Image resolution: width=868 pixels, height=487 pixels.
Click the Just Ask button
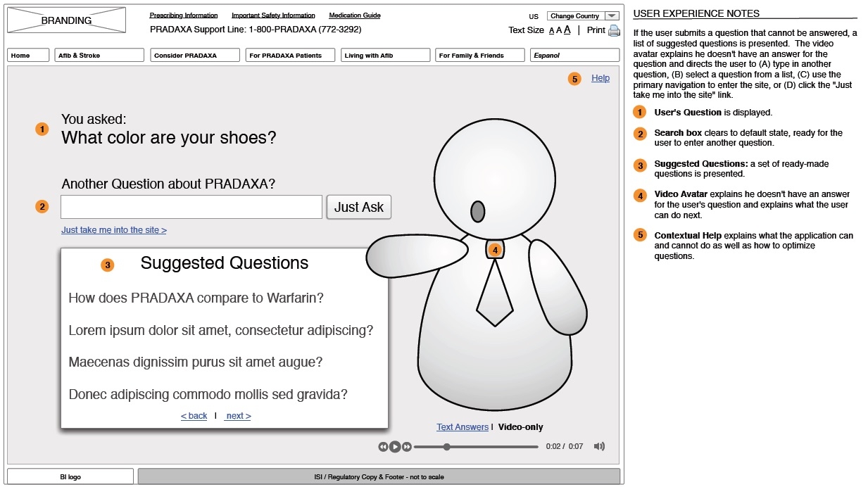pyautogui.click(x=359, y=207)
